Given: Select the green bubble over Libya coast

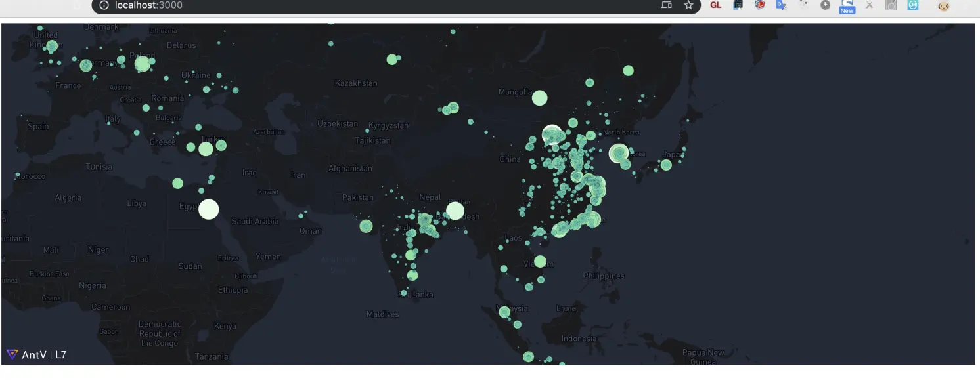Looking at the screenshot, I should 177,183.
